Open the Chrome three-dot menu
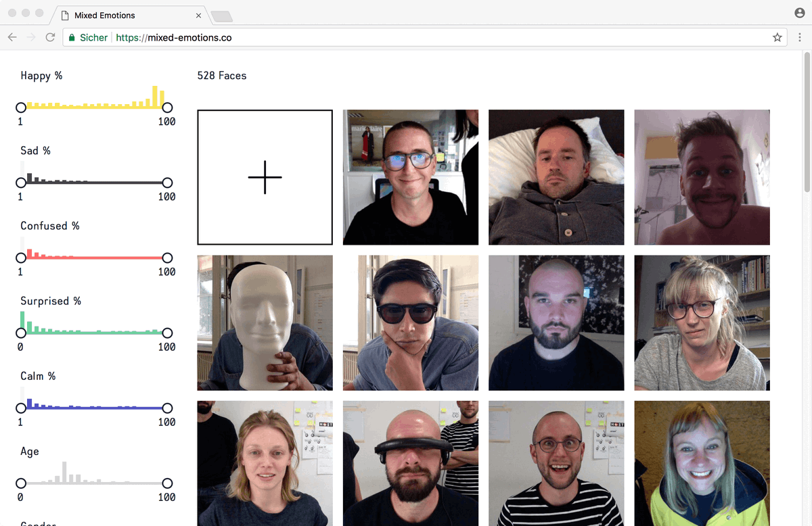The height and width of the screenshot is (526, 812). pyautogui.click(x=800, y=38)
